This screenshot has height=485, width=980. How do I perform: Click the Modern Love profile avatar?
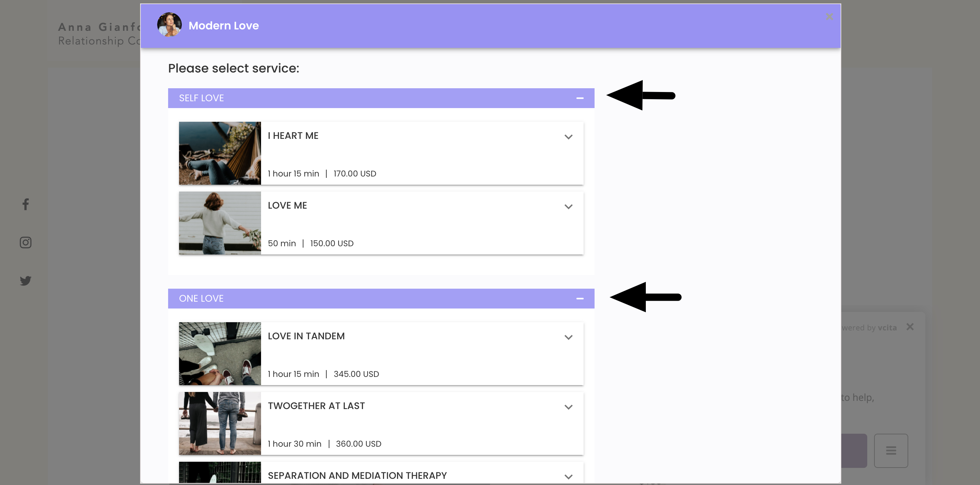[169, 25]
